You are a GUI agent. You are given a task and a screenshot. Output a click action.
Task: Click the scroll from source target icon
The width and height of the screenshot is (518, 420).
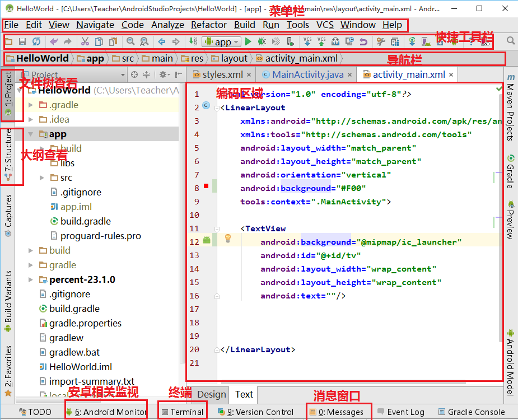click(134, 74)
